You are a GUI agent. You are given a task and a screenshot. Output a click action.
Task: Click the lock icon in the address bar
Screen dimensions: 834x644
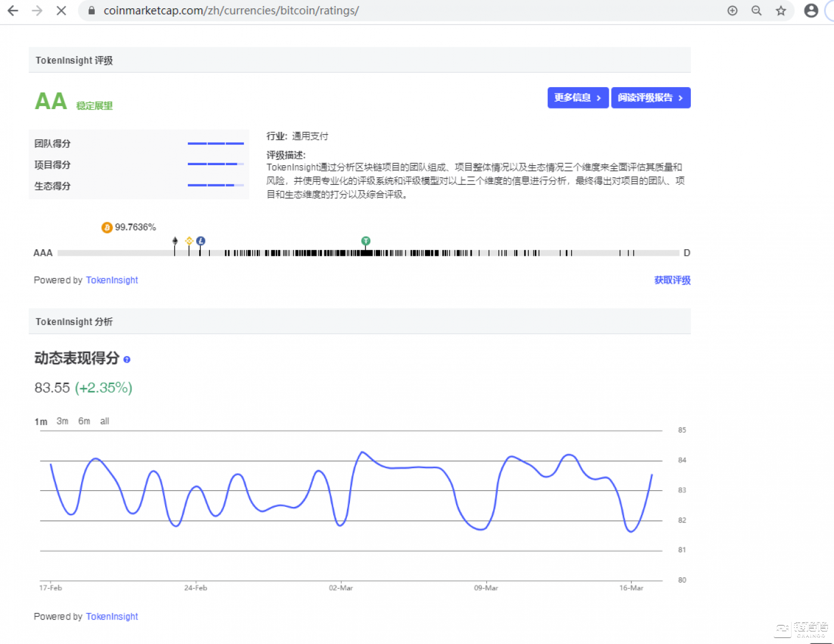91,11
